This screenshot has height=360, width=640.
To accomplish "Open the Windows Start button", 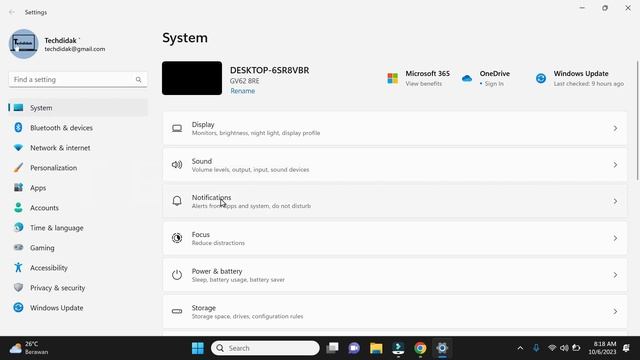I will (x=198, y=348).
